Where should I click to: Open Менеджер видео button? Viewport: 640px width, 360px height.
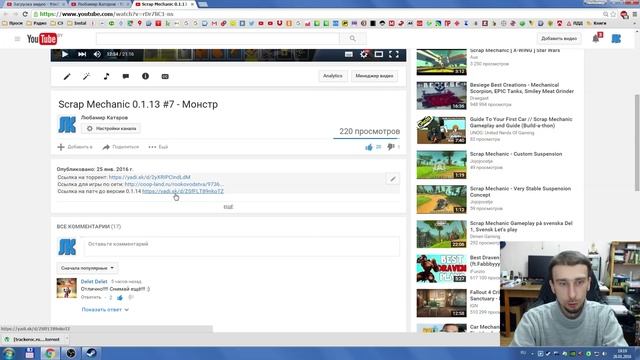(x=374, y=76)
